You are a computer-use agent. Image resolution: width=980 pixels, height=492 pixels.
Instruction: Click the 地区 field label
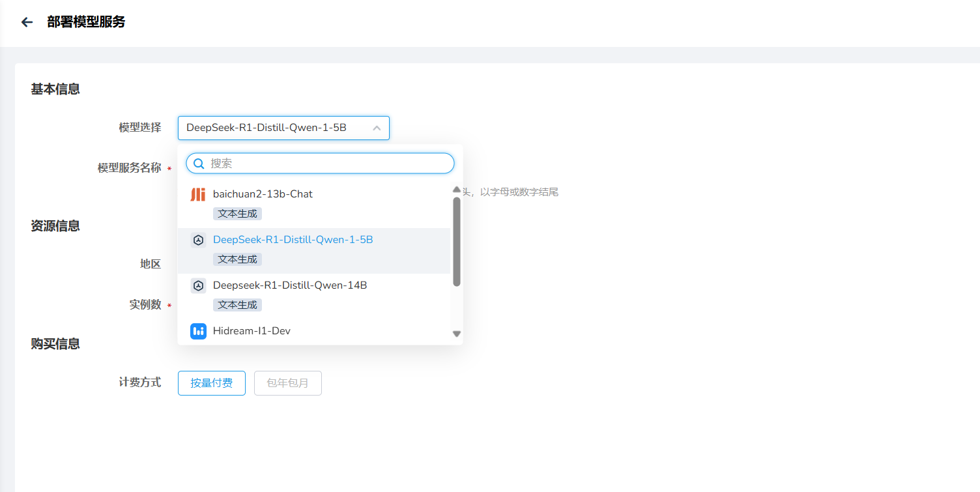pyautogui.click(x=151, y=265)
